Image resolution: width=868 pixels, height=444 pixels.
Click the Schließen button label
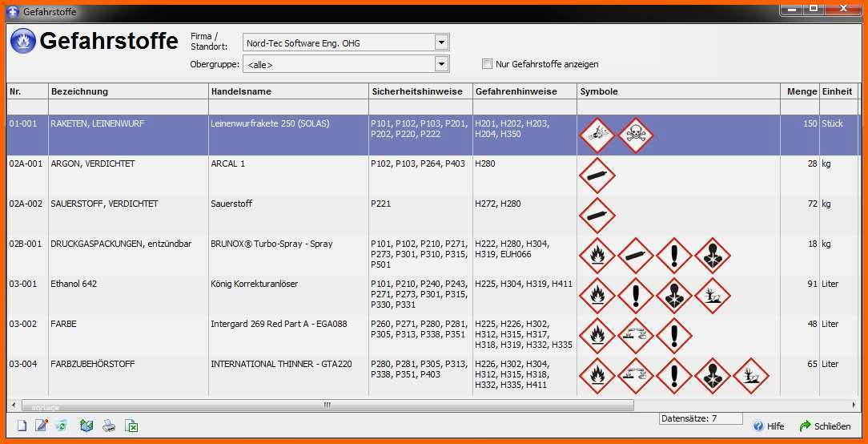(832, 426)
